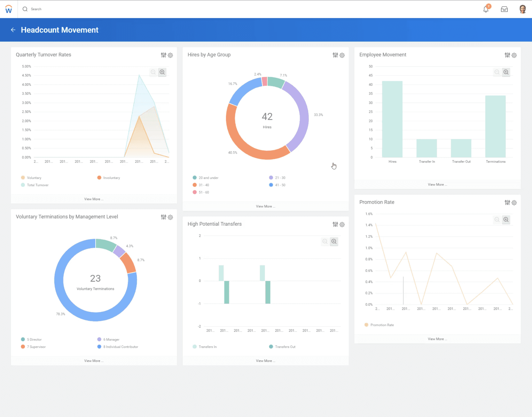Toggle the Total Turnover legend entry
This screenshot has width=532, height=417.
click(35, 185)
